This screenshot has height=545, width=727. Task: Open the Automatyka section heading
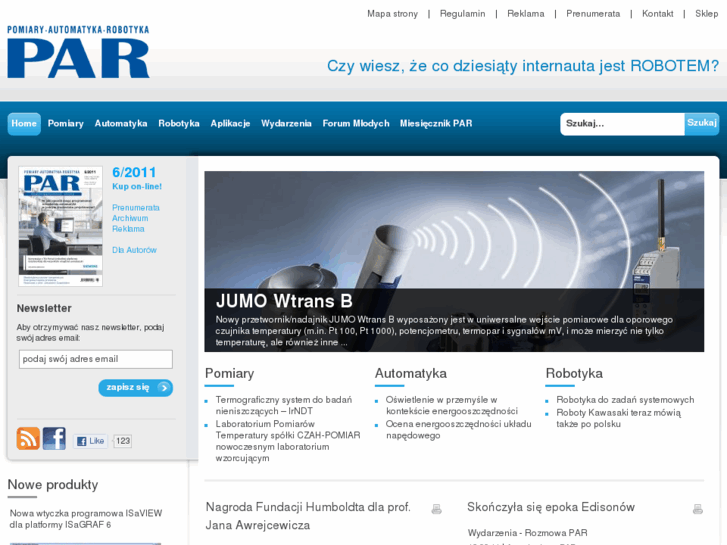[411, 373]
